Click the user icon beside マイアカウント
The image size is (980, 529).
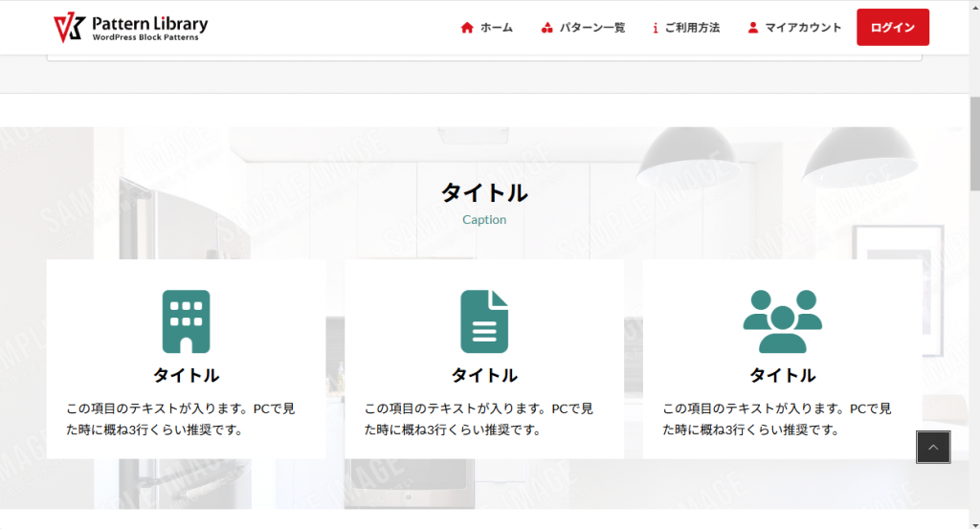[x=752, y=28]
